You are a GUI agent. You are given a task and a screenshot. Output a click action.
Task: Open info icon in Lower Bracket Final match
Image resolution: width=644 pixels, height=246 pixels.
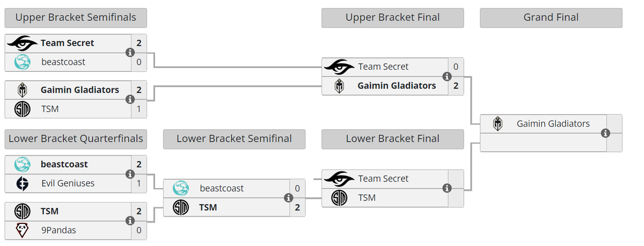point(447,188)
